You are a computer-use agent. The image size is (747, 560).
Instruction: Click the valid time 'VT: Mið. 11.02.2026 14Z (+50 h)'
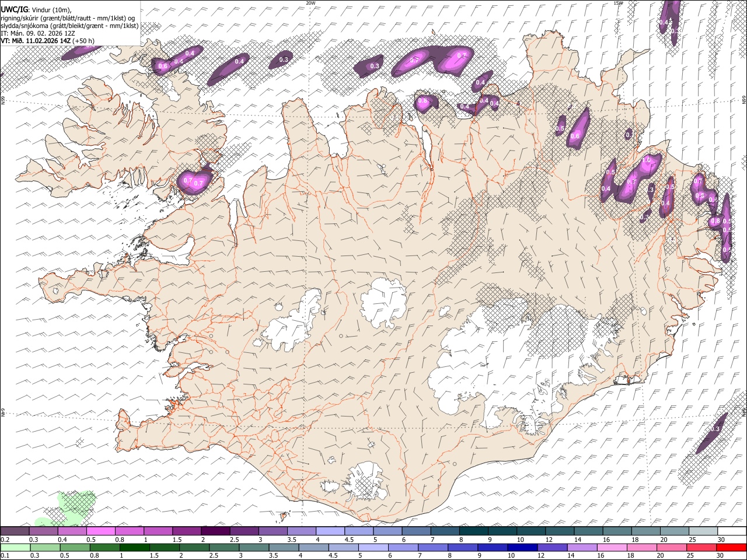[47, 41]
